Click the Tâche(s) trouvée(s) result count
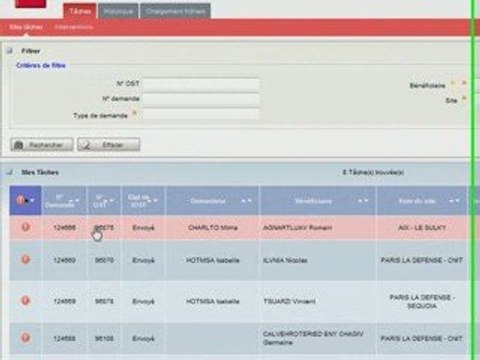The height and width of the screenshot is (360, 480). [x=373, y=172]
